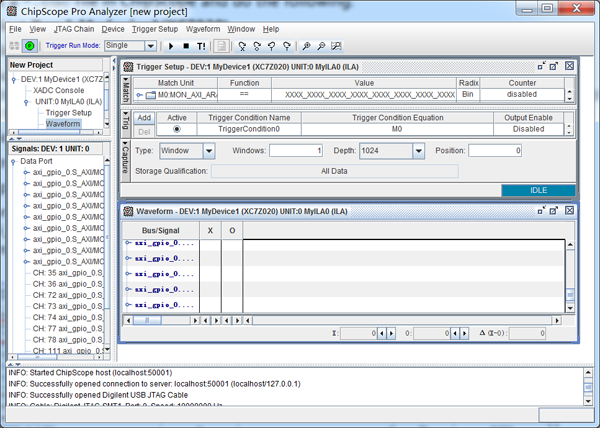
Task: Select Trigger Setup in project tree
Action: (69, 113)
